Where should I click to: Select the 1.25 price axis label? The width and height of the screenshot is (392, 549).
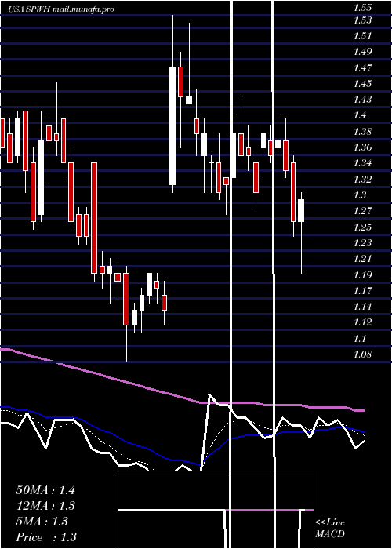(x=362, y=227)
